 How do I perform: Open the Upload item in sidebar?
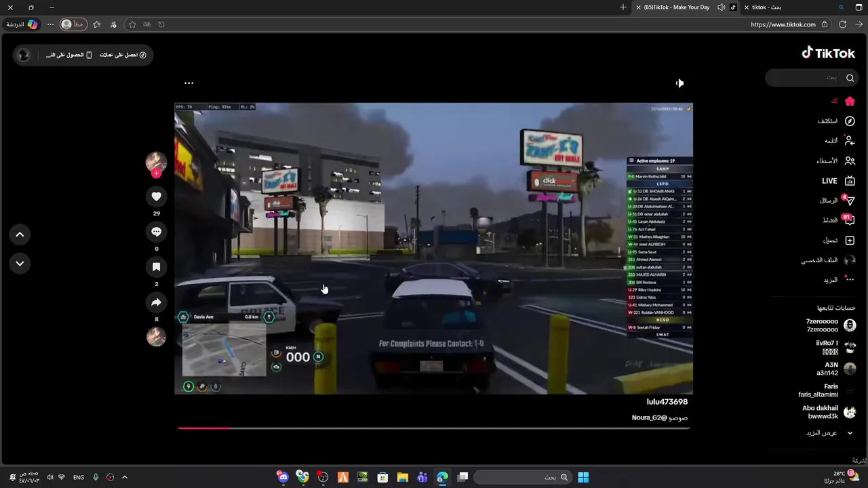(x=839, y=241)
